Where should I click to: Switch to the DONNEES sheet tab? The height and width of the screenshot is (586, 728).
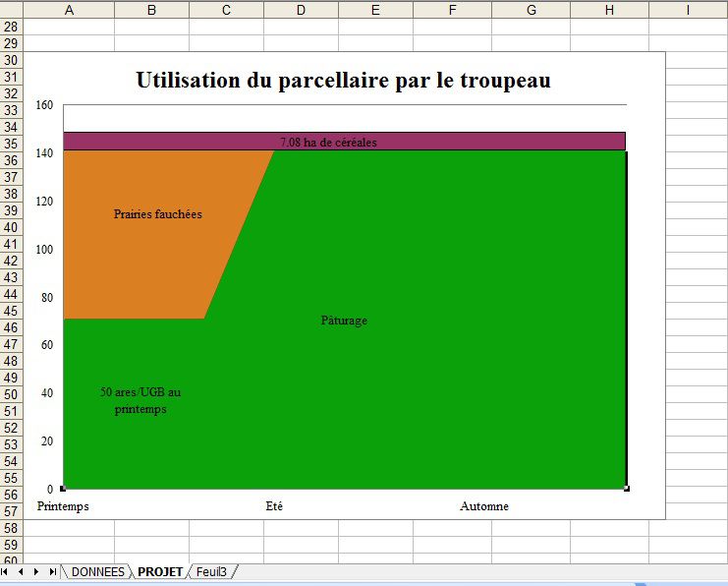[97, 571]
